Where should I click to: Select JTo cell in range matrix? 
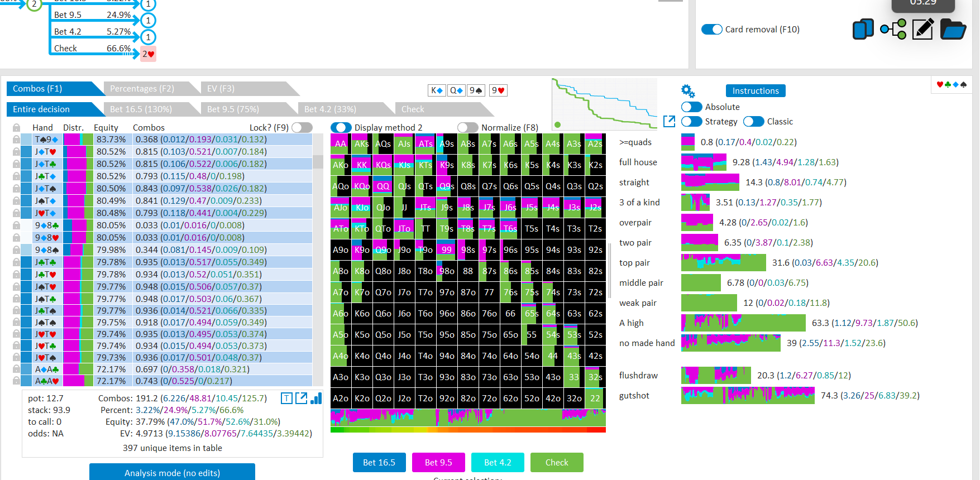pos(404,229)
